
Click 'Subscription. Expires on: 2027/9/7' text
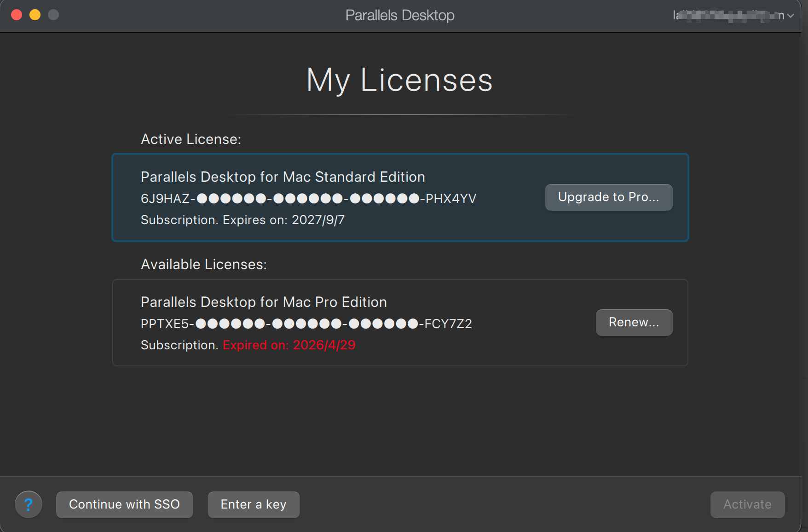pyautogui.click(x=242, y=220)
